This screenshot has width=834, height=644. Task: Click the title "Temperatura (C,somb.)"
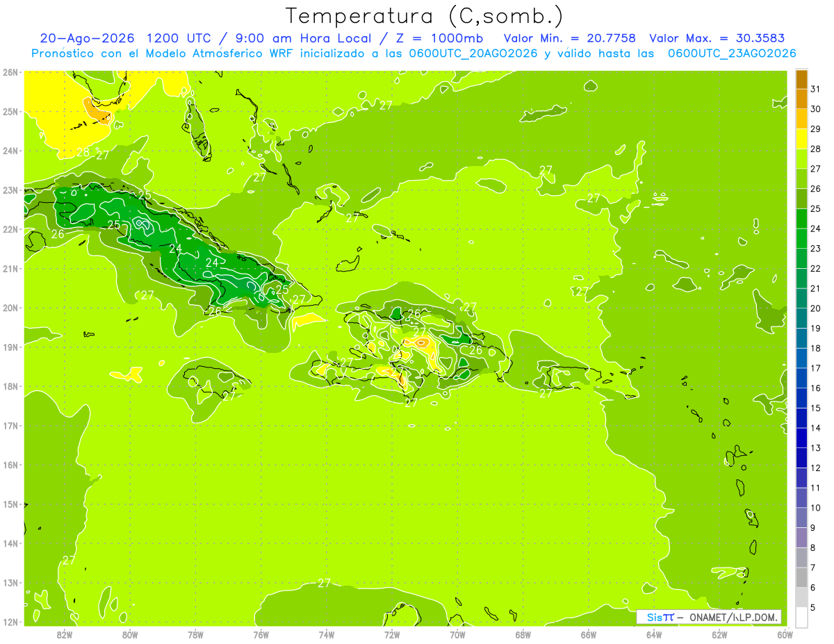click(x=425, y=15)
